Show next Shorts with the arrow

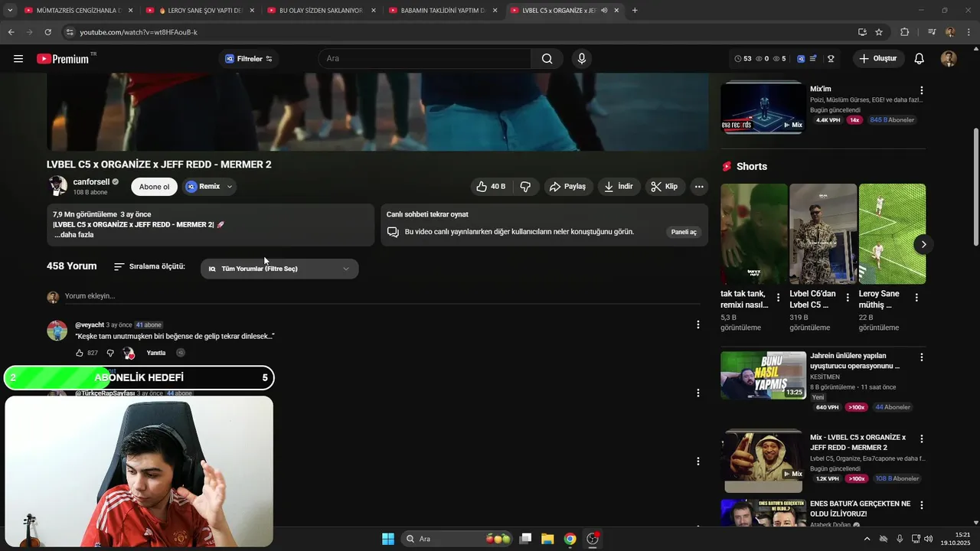(x=923, y=244)
